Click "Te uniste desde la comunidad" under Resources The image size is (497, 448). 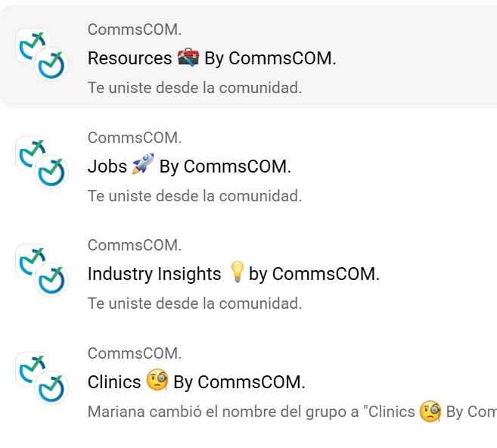pos(194,88)
